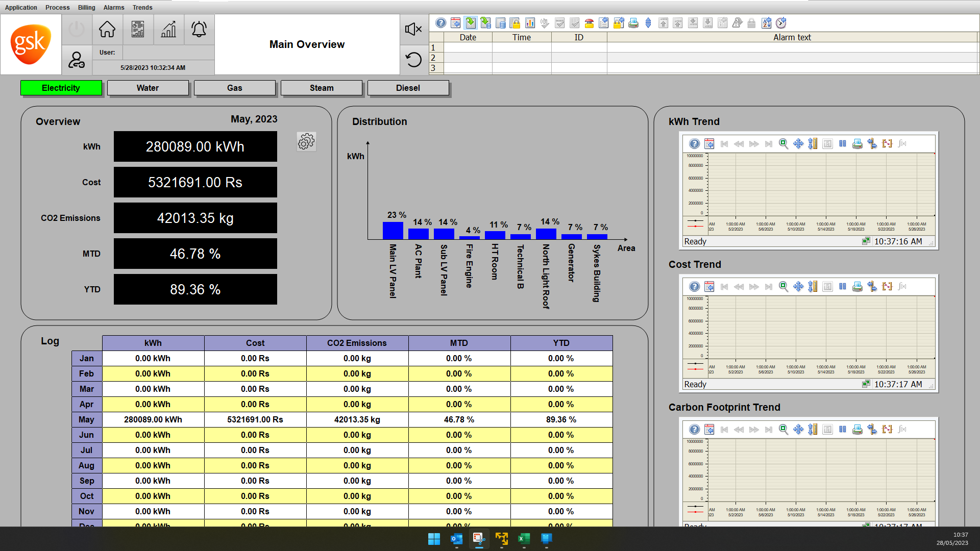Open the overview settings gear

pyautogui.click(x=306, y=142)
